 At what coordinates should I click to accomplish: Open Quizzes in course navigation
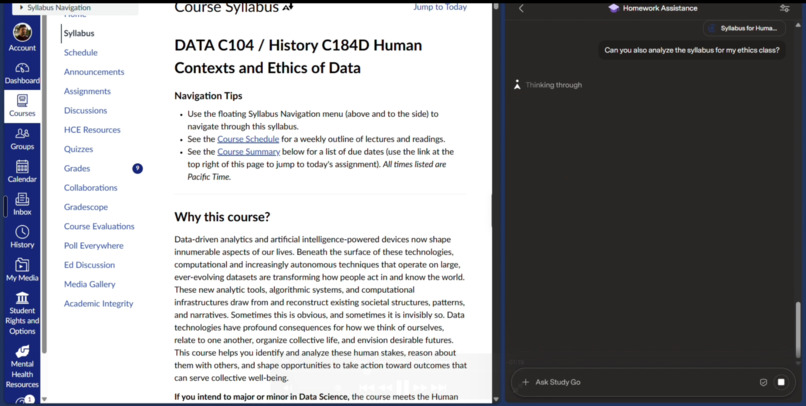(x=79, y=149)
